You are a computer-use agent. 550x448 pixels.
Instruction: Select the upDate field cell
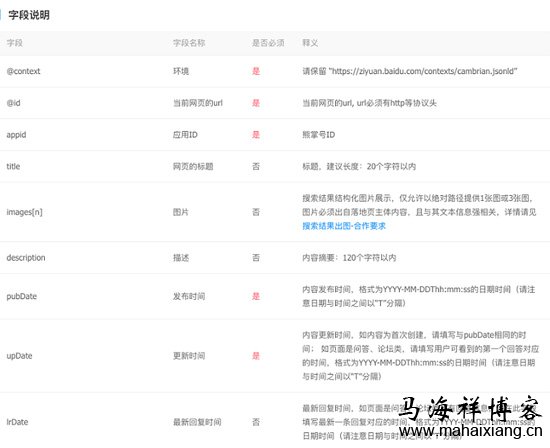click(19, 356)
